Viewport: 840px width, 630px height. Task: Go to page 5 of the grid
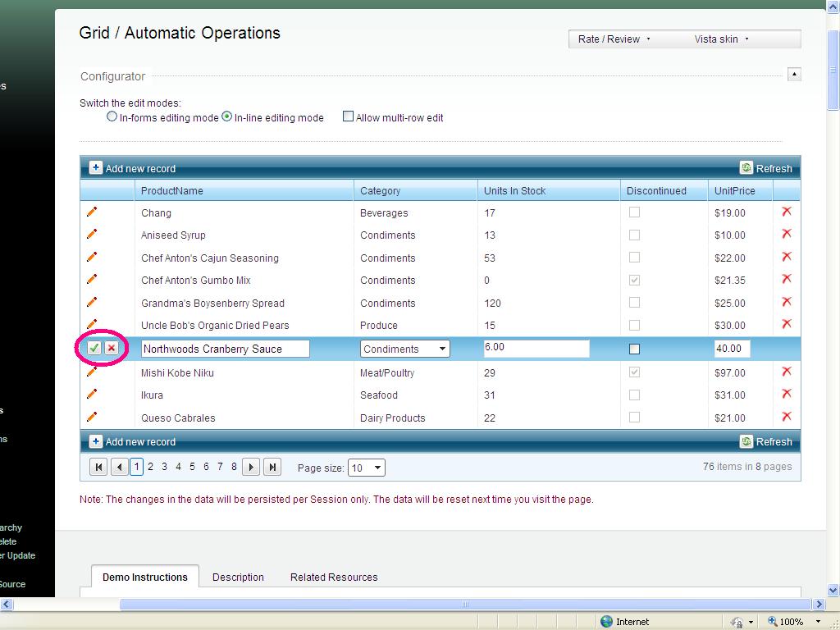[192, 467]
